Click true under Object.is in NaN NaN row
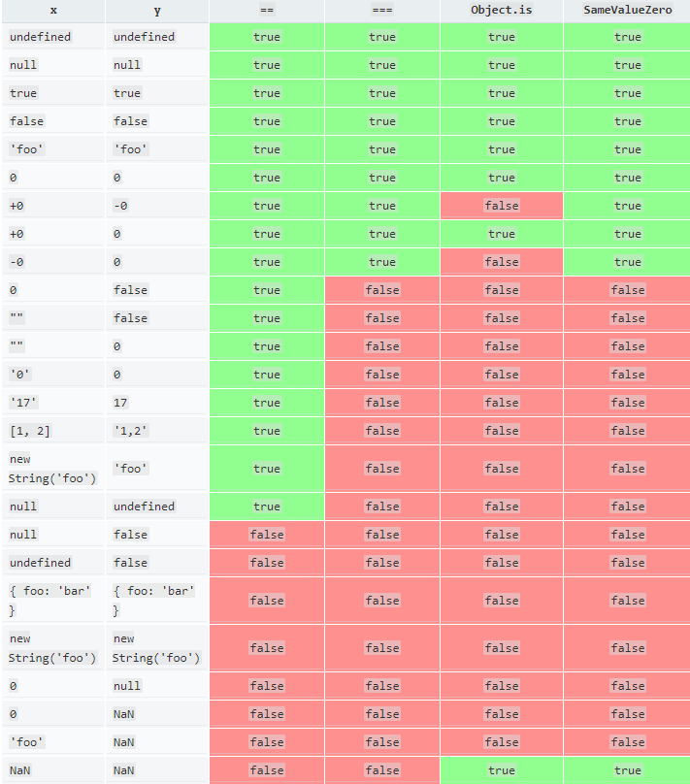Viewport: 690px width, 784px height. [x=502, y=770]
